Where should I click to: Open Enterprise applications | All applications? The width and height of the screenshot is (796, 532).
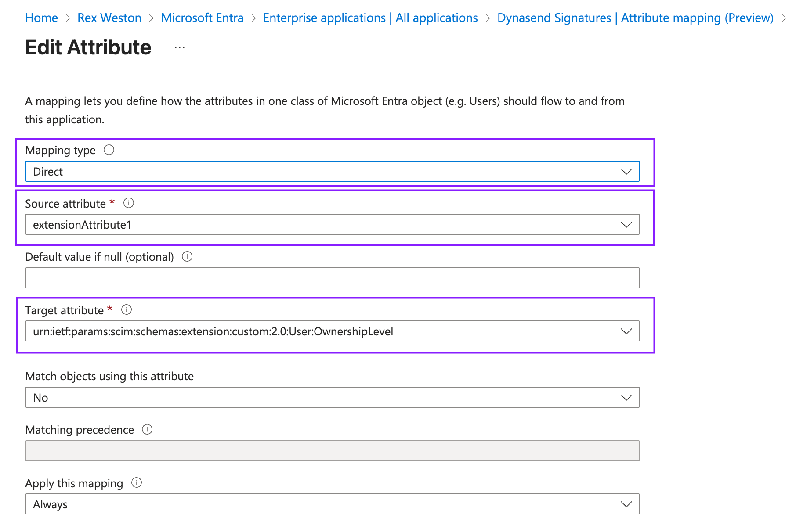coord(370,18)
